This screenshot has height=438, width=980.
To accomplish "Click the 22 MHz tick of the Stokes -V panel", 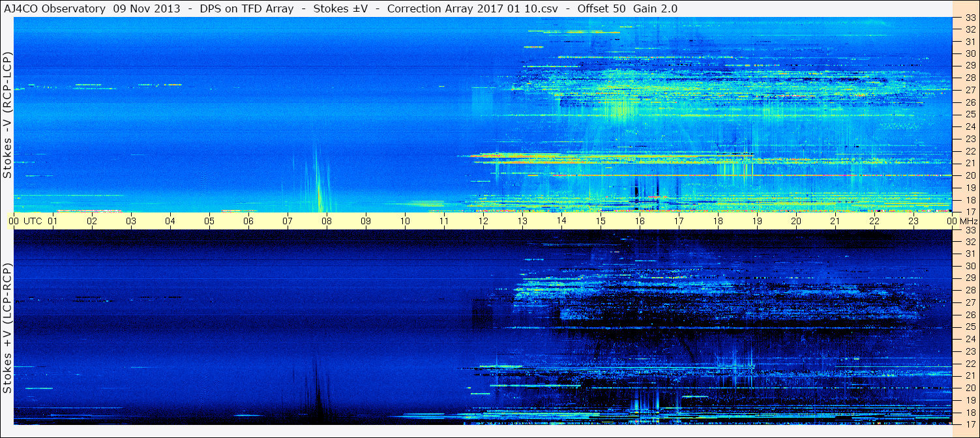I will (970, 151).
